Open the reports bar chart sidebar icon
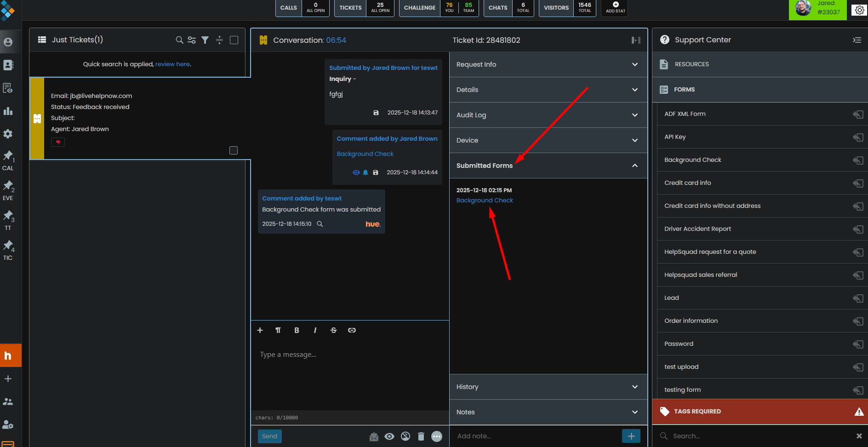 click(8, 111)
